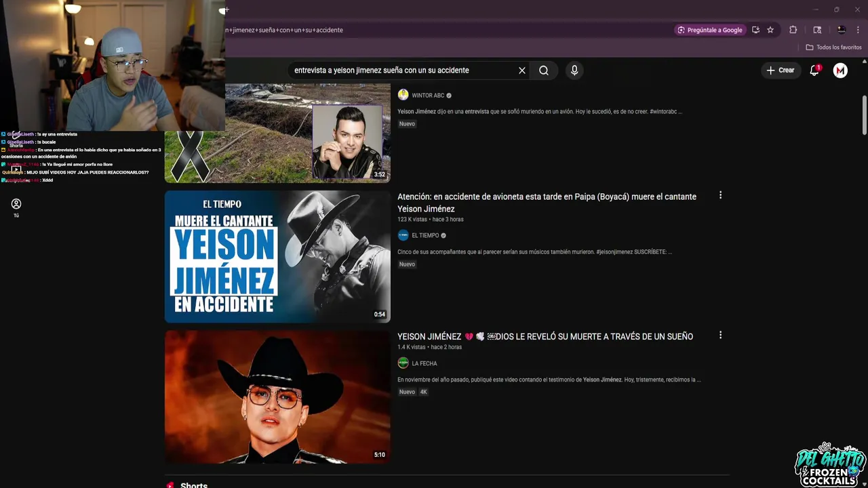Click the install app icon in address bar
The width and height of the screenshot is (868, 488).
[x=755, y=30]
